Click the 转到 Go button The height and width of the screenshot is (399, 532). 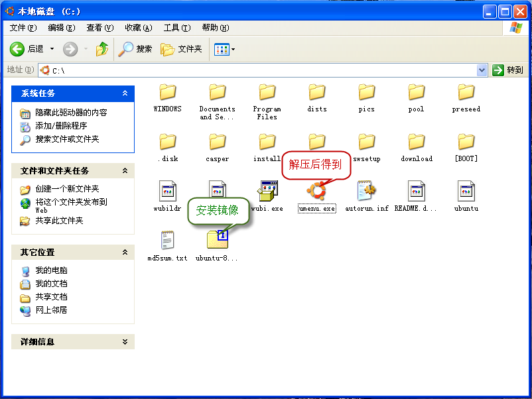tap(507, 70)
